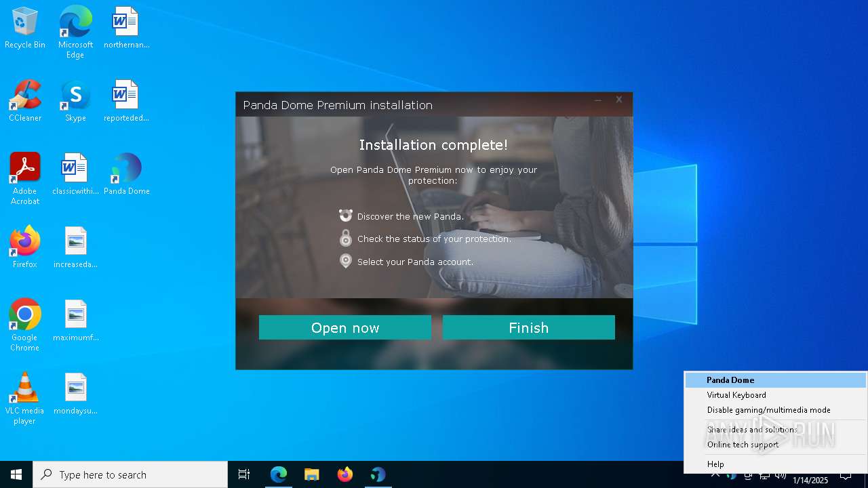Viewport: 868px width, 488px height.
Task: Select Online tech support menu entry
Action: 776,445
